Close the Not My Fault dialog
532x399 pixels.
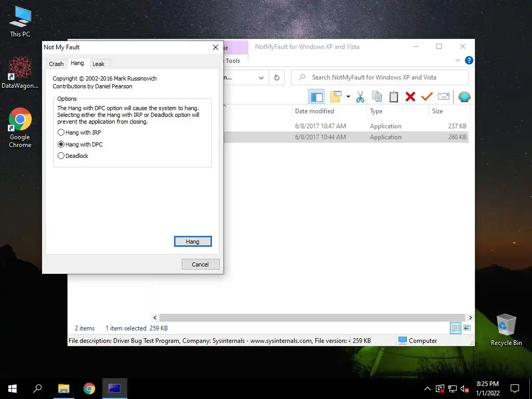(216, 47)
